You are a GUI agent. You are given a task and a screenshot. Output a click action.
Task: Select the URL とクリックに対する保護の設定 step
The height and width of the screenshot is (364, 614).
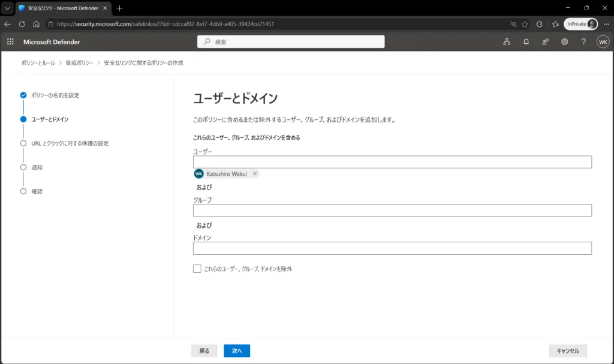(x=70, y=143)
